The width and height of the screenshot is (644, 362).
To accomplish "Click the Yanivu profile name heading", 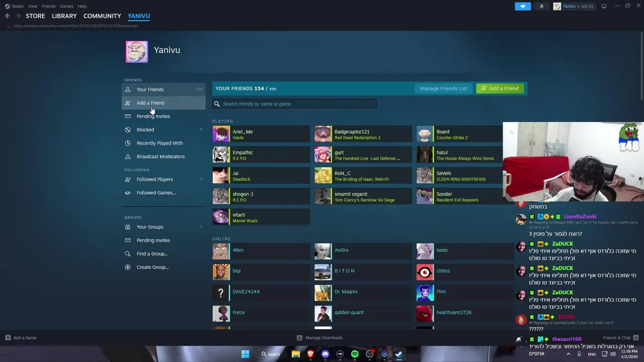I will point(167,50).
